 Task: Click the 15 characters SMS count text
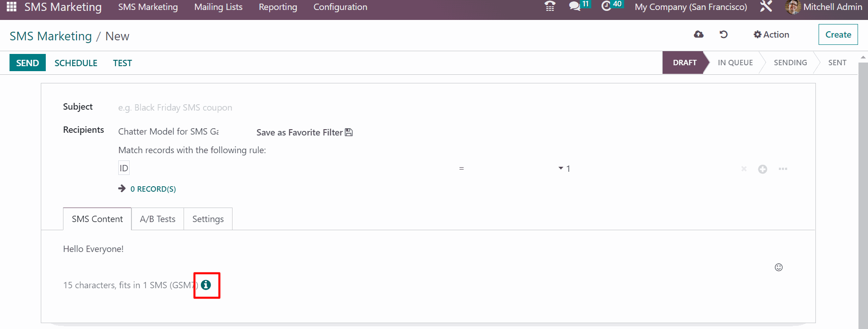coord(131,285)
